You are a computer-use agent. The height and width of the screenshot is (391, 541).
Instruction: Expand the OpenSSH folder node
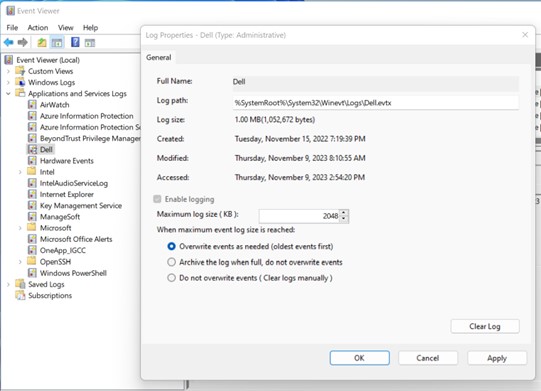[20, 262]
